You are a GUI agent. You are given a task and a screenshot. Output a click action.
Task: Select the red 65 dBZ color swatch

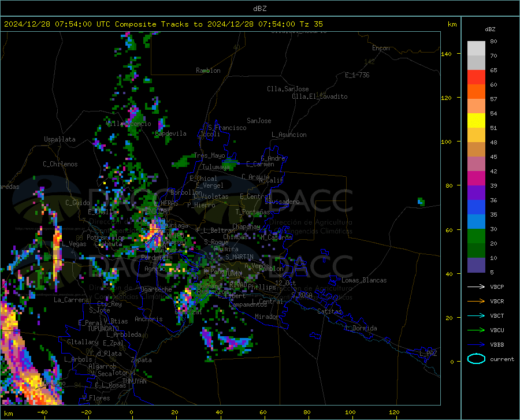point(476,77)
